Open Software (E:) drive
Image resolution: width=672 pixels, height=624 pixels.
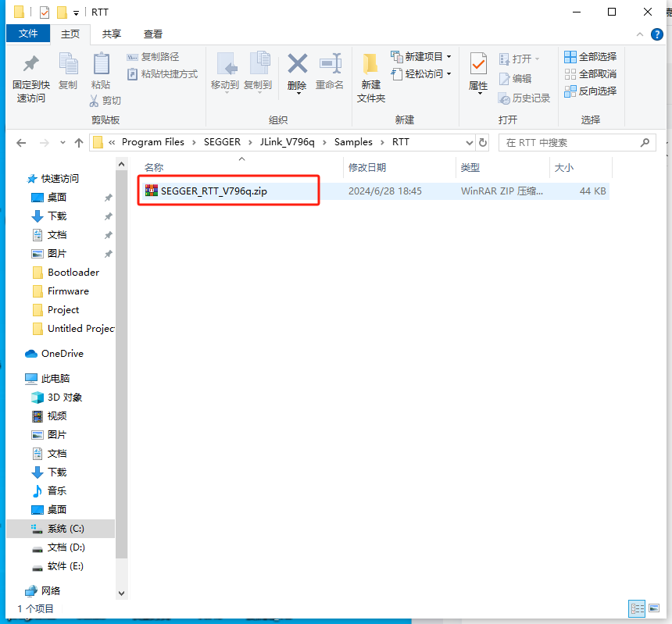tap(66, 567)
